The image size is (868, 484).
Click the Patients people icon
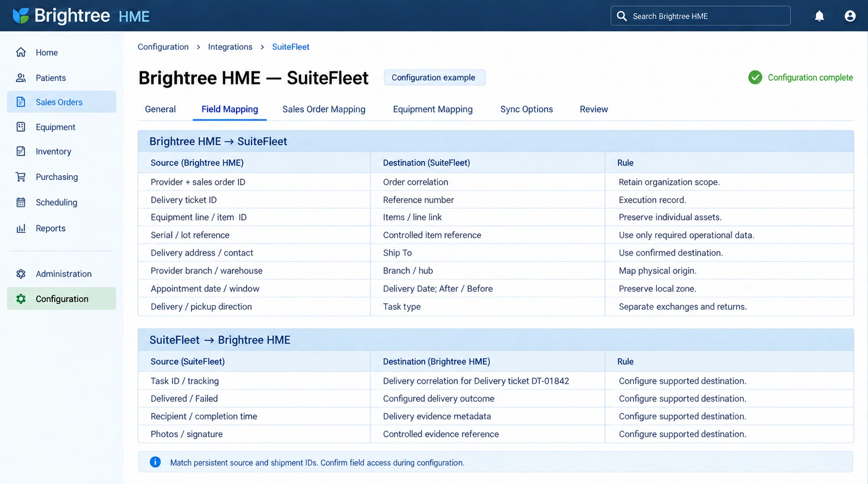pos(21,78)
